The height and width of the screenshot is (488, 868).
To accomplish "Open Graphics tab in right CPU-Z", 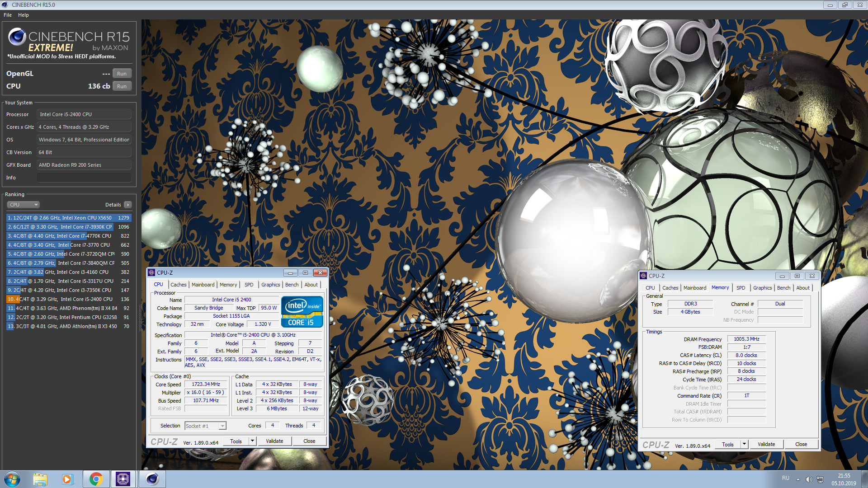I will 763,288.
